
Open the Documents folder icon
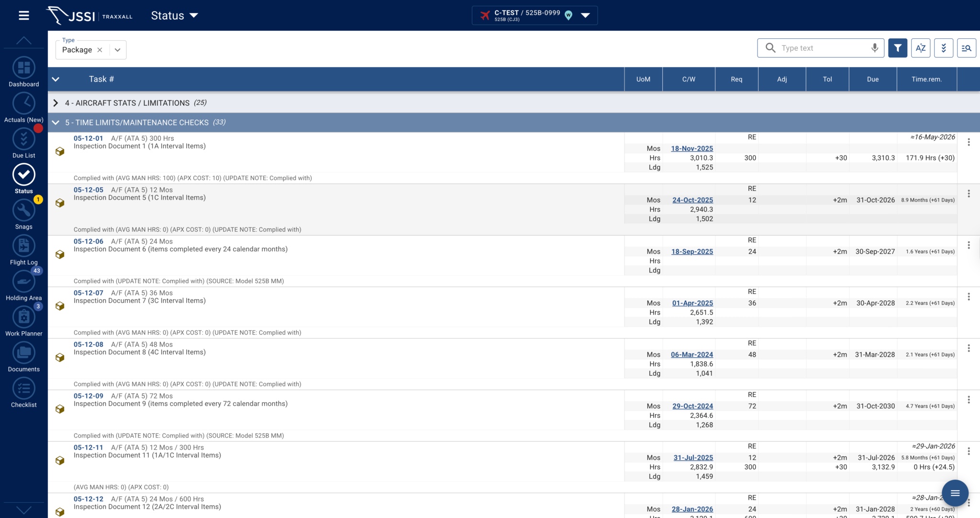pyautogui.click(x=23, y=353)
